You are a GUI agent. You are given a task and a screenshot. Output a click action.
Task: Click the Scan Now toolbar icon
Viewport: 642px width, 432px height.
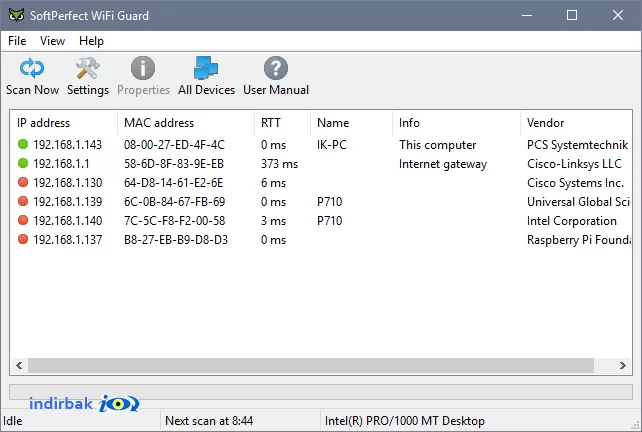[32, 68]
